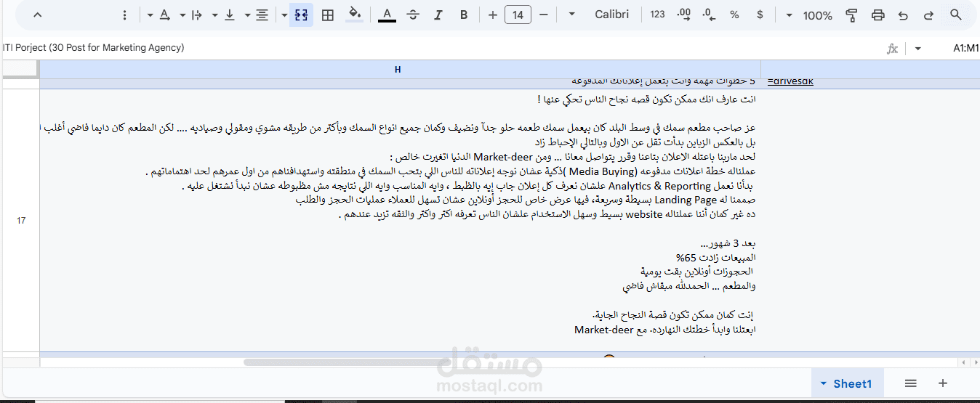Click the line containing 'Media Buying'
This screenshot has width=980, height=403.
451,172
